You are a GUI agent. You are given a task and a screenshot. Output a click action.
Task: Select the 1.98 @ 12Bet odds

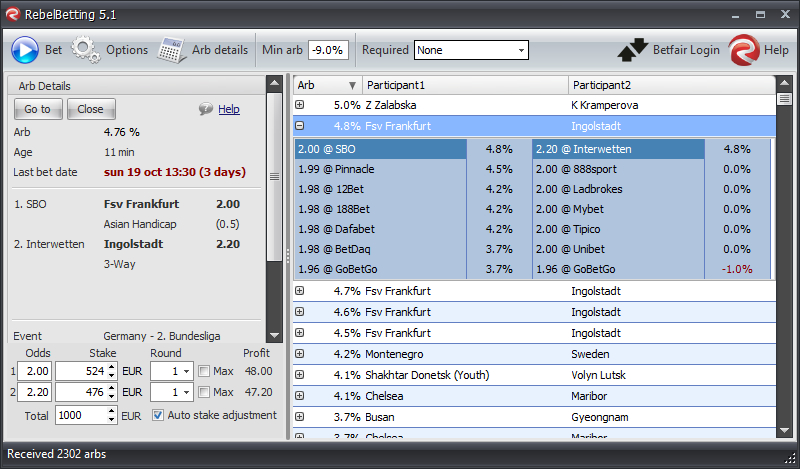[381, 189]
